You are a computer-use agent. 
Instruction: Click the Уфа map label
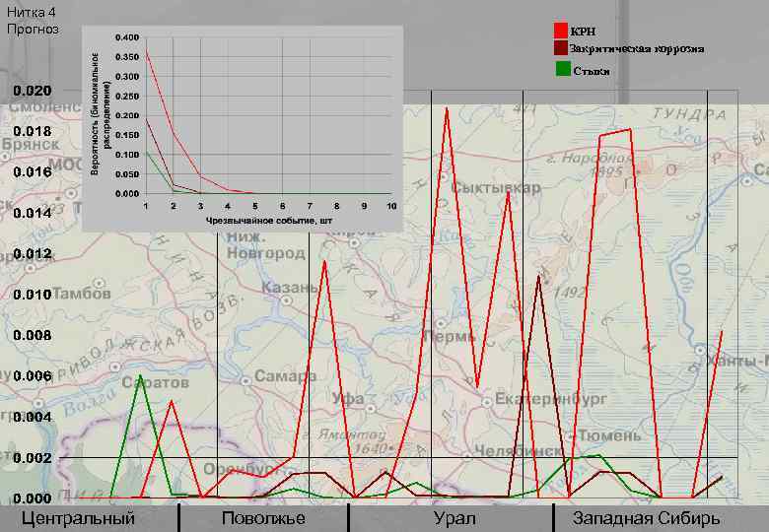348,398
